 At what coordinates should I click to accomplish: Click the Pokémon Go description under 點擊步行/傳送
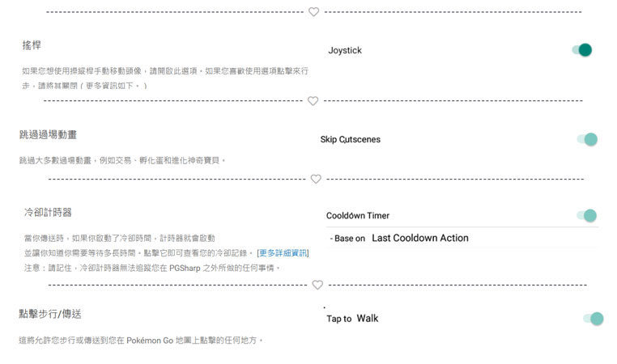(142, 340)
